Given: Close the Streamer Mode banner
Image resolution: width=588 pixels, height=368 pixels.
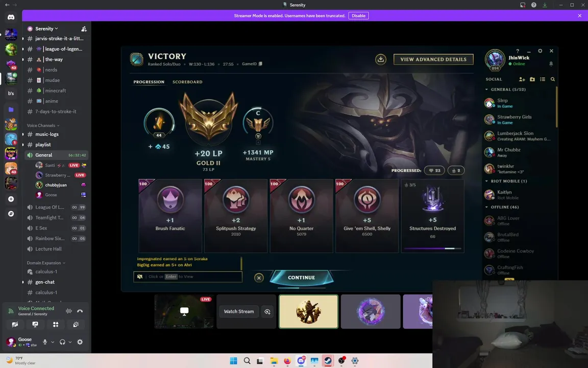Looking at the screenshot, I should [580, 16].
